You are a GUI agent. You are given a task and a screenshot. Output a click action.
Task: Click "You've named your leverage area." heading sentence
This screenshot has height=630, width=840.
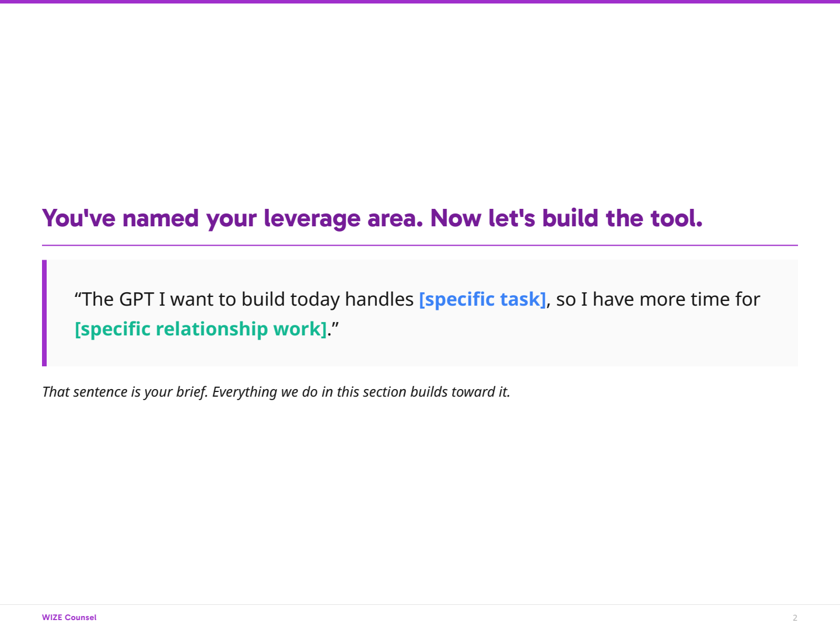(x=232, y=219)
